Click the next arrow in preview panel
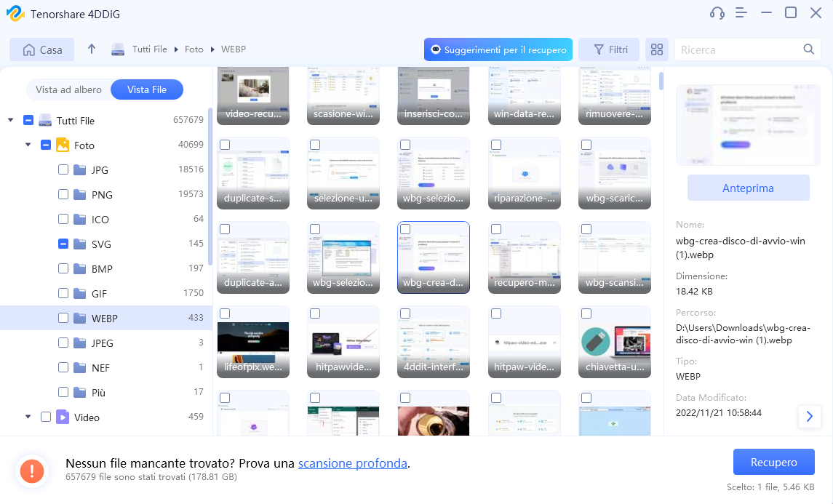 (808, 416)
